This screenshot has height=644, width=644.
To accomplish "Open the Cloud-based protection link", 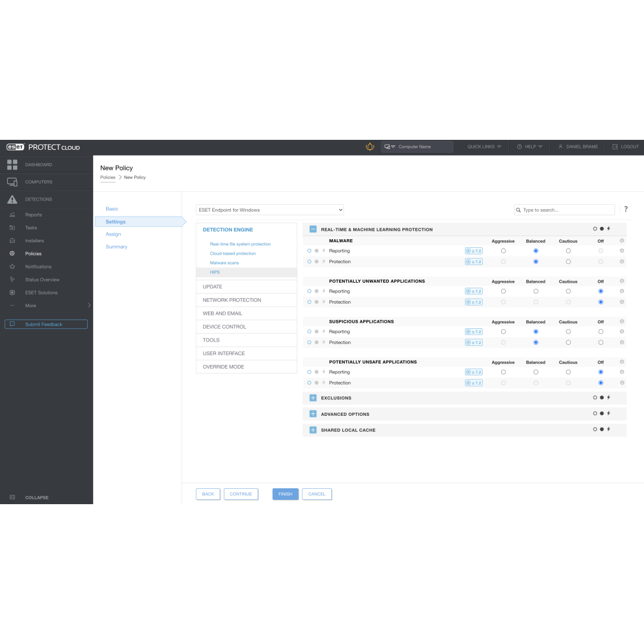I will pyautogui.click(x=233, y=253).
